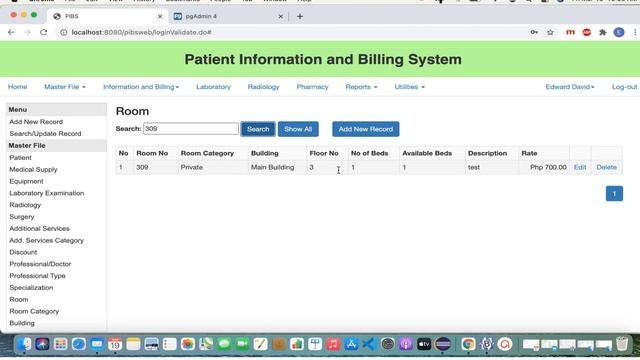640x360 pixels.
Task: Expand the Reports dropdown menu
Action: [x=361, y=87]
